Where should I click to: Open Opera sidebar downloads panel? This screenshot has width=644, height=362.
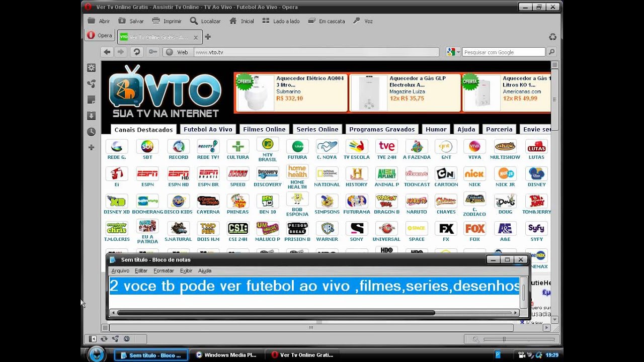tap(91, 116)
